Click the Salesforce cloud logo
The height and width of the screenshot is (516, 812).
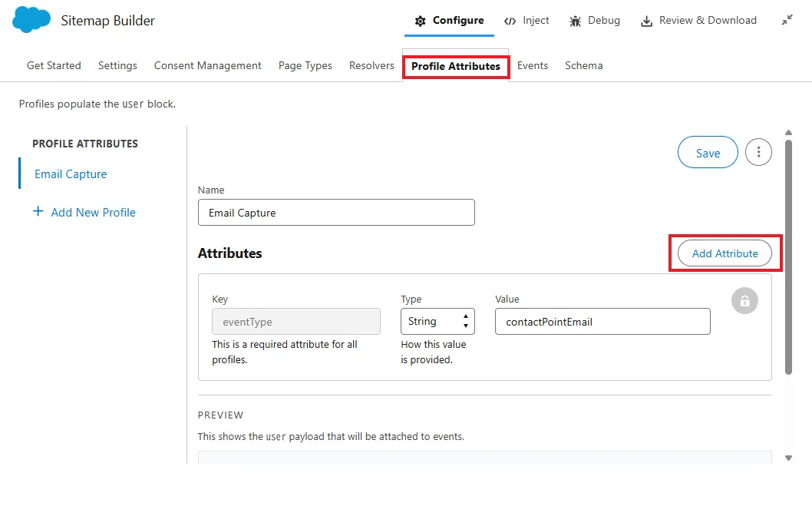(x=31, y=20)
